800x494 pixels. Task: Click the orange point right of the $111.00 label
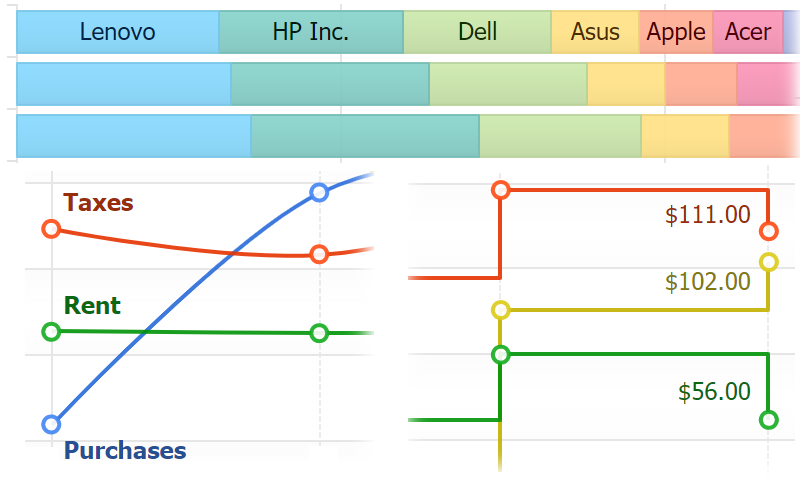point(769,231)
